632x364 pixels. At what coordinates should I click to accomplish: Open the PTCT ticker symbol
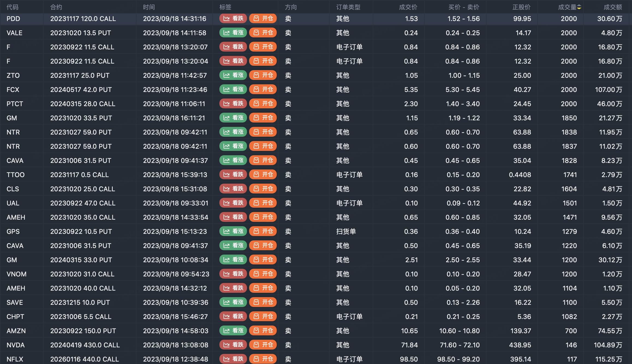pos(15,104)
